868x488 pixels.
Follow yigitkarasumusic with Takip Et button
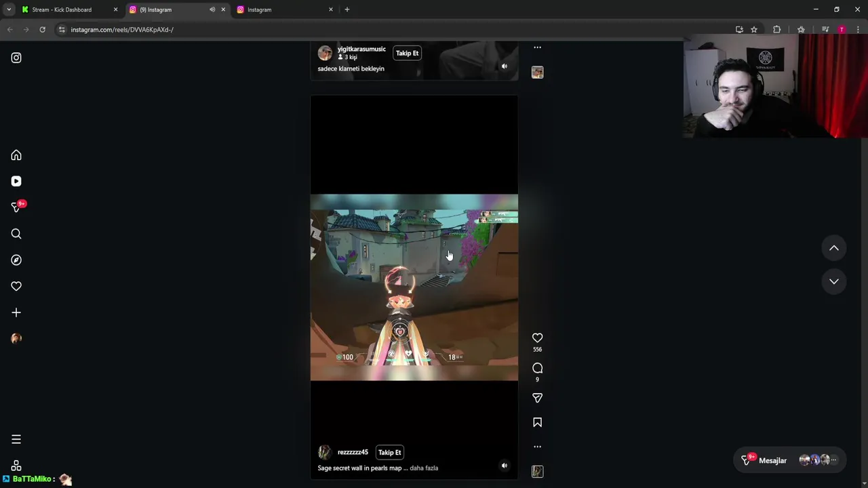408,53
